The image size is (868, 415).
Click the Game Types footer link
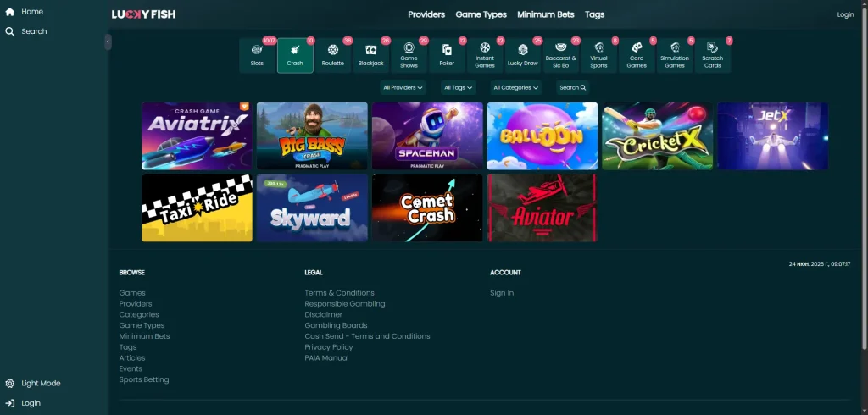142,325
